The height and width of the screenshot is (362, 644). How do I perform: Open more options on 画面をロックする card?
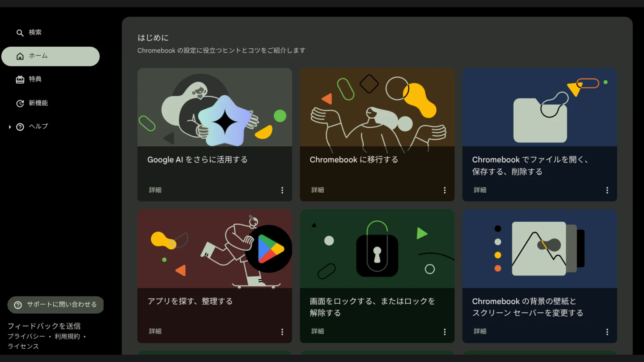pos(444,332)
